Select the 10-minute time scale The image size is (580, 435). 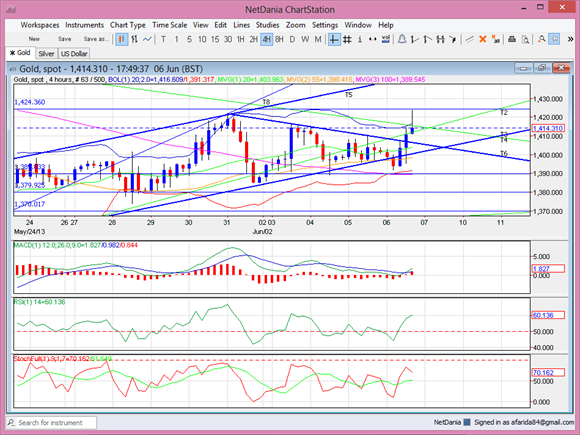(x=202, y=39)
